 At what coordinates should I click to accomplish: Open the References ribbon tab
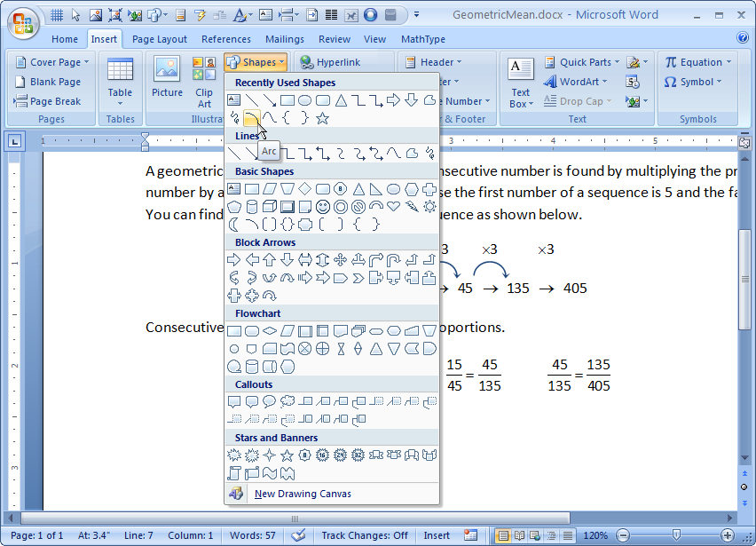(x=225, y=38)
